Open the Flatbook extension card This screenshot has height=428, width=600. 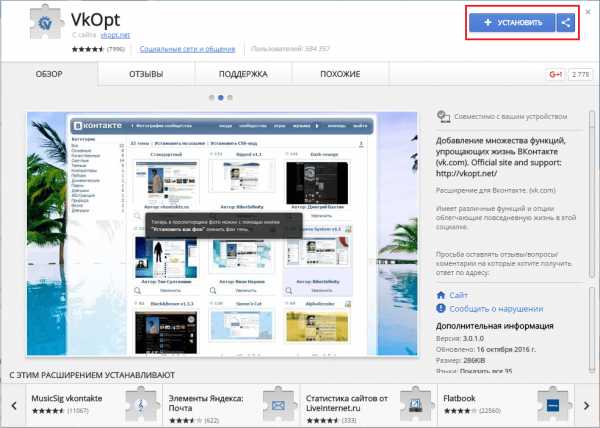point(506,405)
